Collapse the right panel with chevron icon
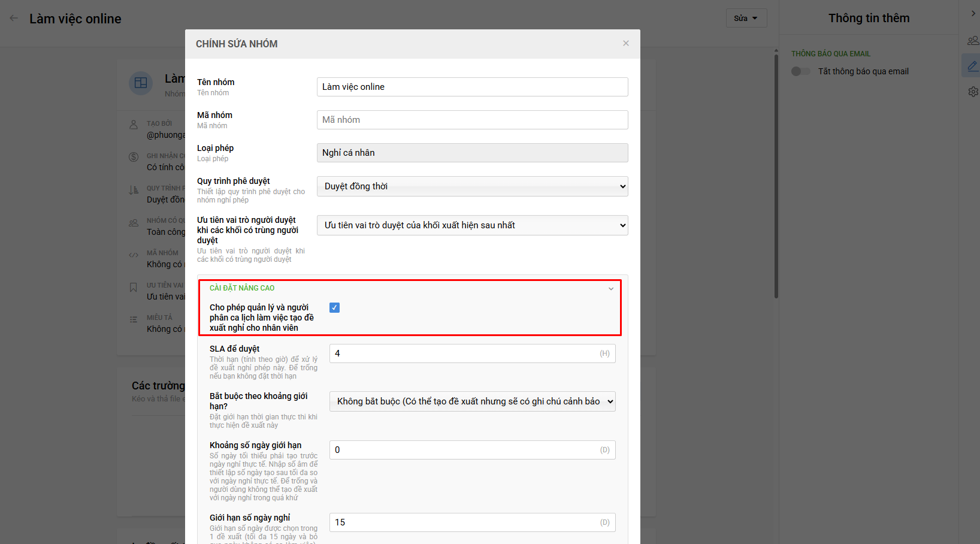This screenshot has height=544, width=980. coord(973,13)
